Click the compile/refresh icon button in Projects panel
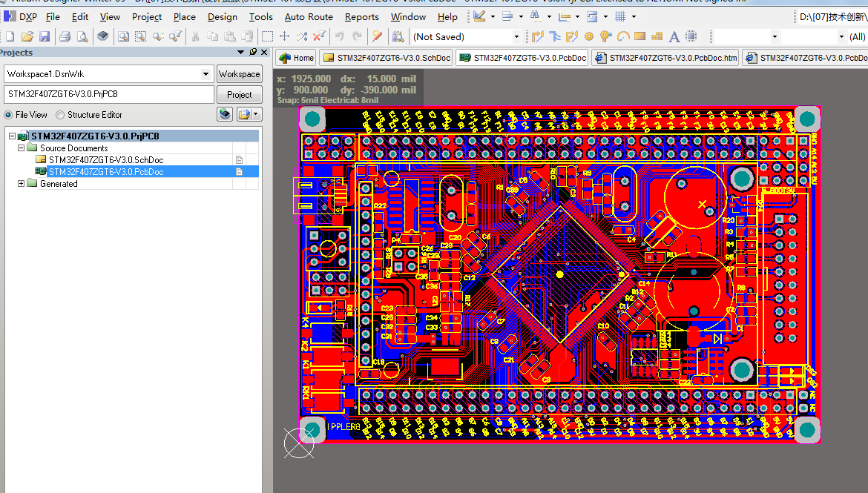The width and height of the screenshot is (868, 493). (225, 114)
